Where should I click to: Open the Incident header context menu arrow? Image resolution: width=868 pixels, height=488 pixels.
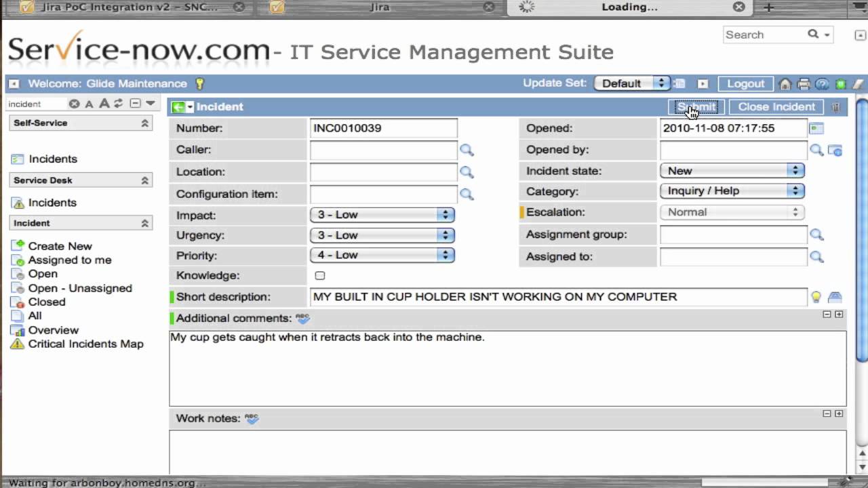(191, 107)
